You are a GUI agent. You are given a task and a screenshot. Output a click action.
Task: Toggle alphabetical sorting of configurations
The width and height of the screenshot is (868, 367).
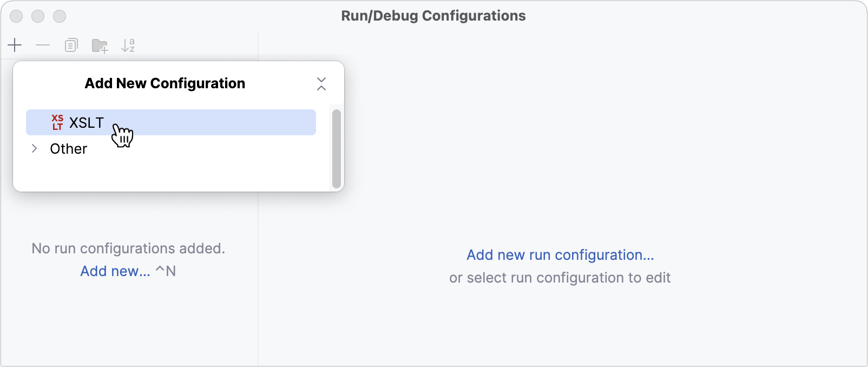pos(128,45)
